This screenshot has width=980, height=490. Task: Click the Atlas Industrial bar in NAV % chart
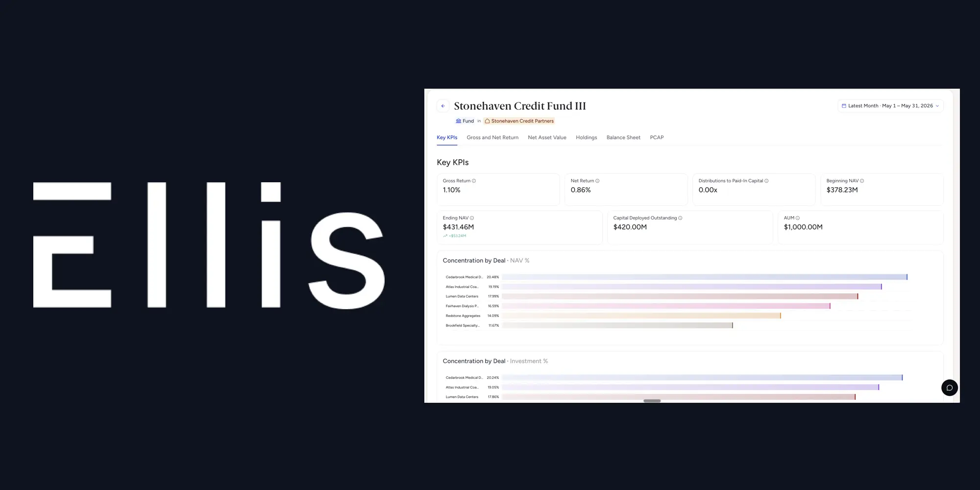point(692,287)
